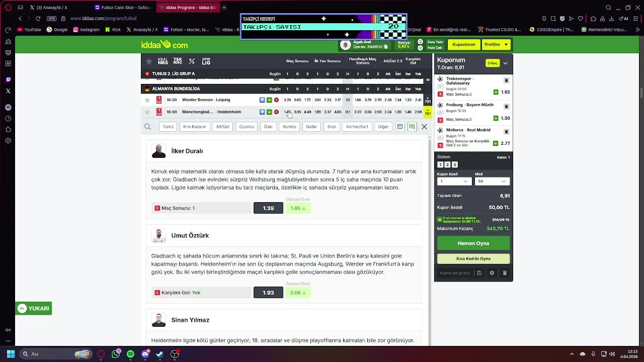Open a new browser tab
Screen dimensions: 644x362
tap(224, 8)
